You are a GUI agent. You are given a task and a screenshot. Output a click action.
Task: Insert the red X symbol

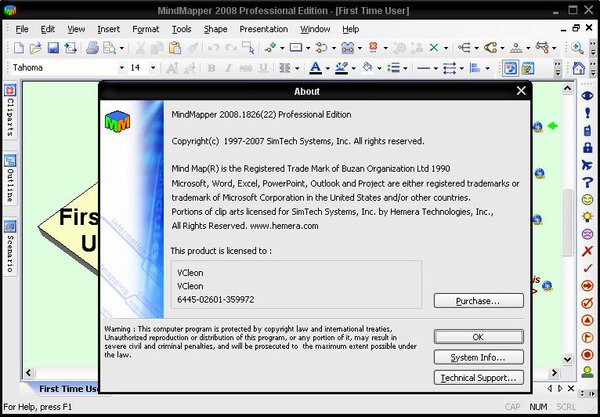coord(587,251)
